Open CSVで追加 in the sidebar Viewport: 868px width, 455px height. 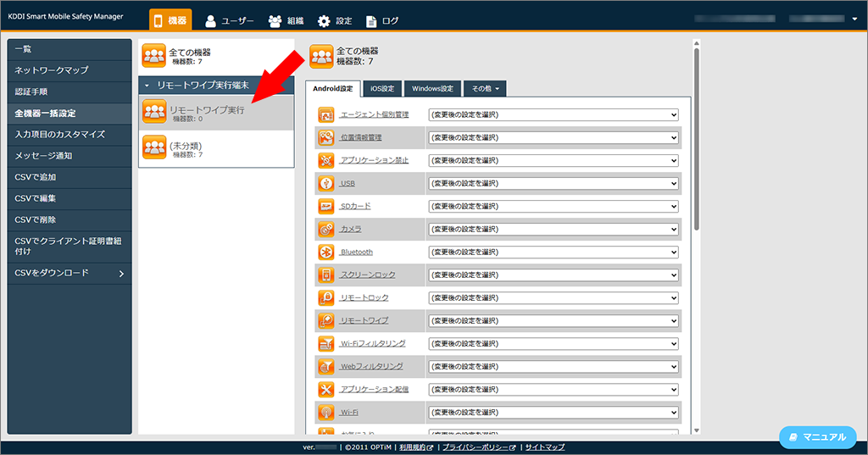coord(70,177)
